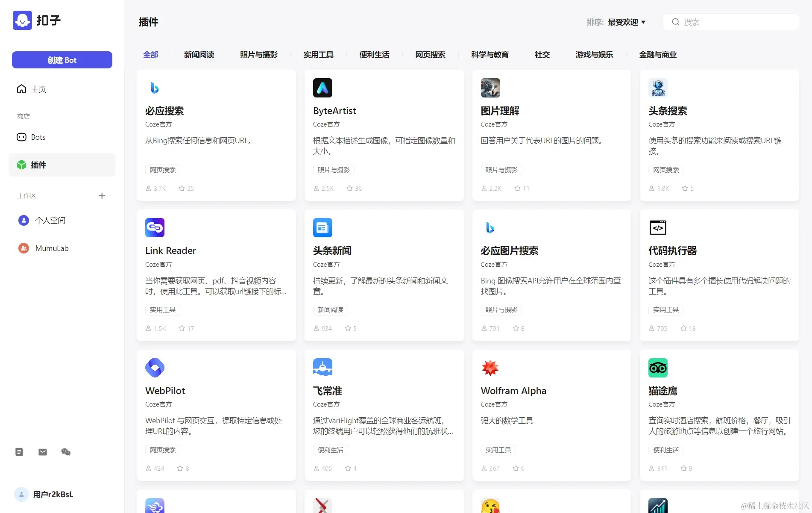Click the star icon on 代码执行器 card
The image size is (812, 513).
683,328
